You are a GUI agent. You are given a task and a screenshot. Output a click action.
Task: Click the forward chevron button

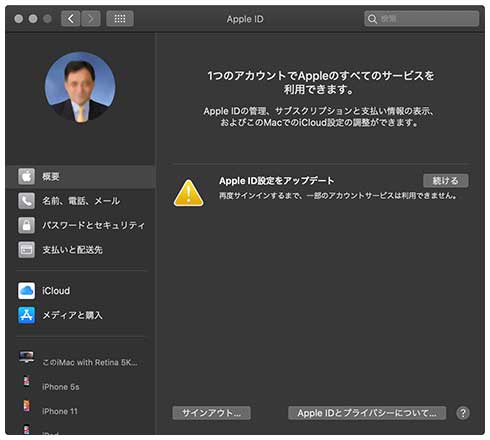pos(91,19)
